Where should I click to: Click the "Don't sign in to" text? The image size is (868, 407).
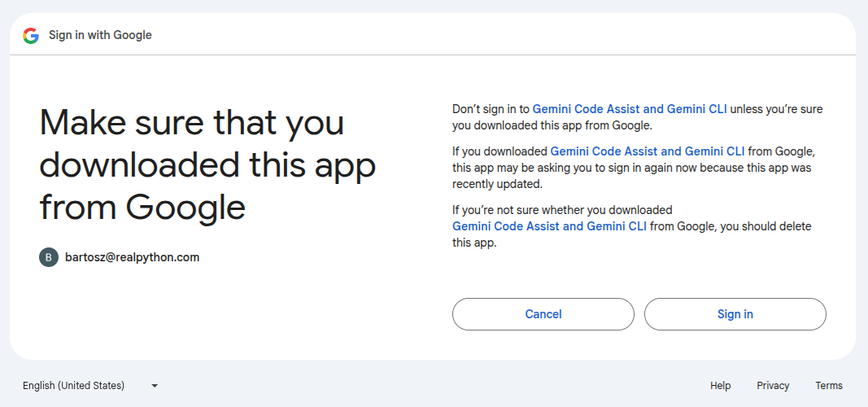click(x=491, y=109)
